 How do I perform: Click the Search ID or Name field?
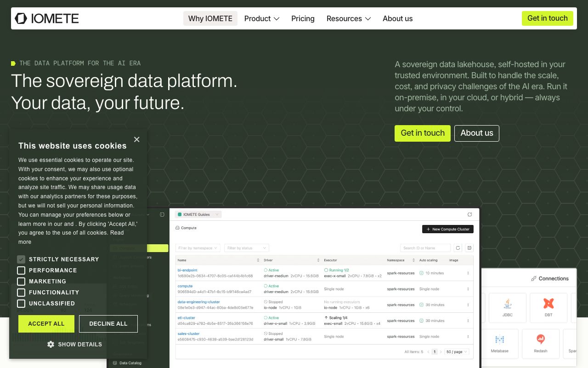(425, 248)
